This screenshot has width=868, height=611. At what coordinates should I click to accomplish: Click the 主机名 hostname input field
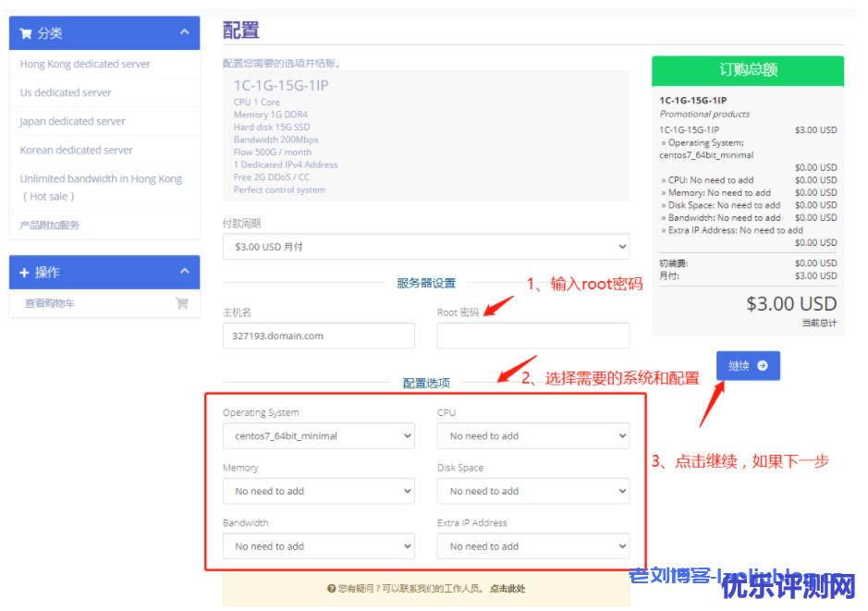click(x=318, y=336)
